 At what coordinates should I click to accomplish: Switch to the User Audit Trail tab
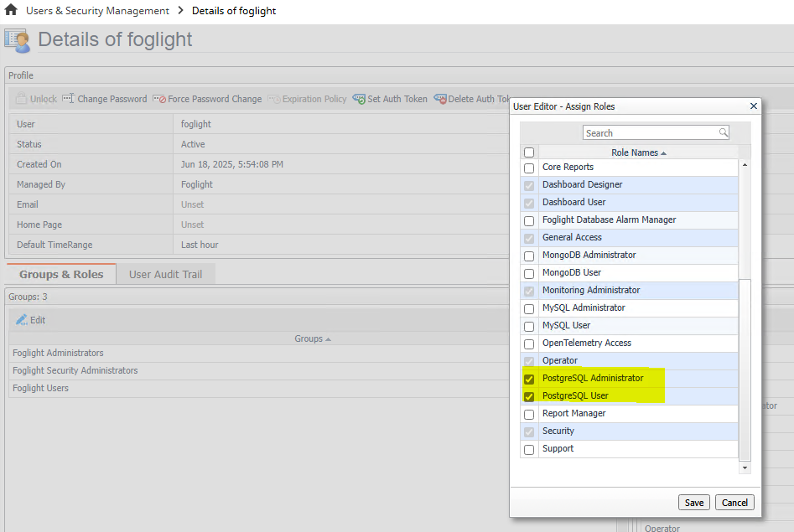tap(165, 273)
